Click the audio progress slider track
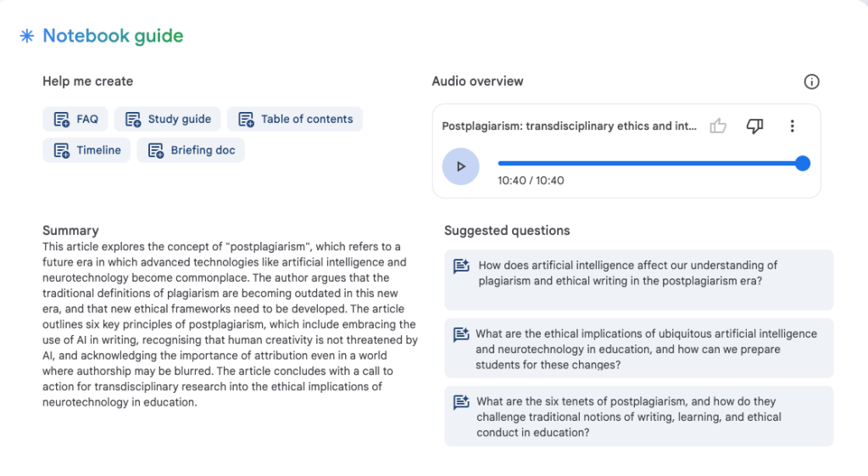Screen dimensions: 868x476 click(644, 163)
